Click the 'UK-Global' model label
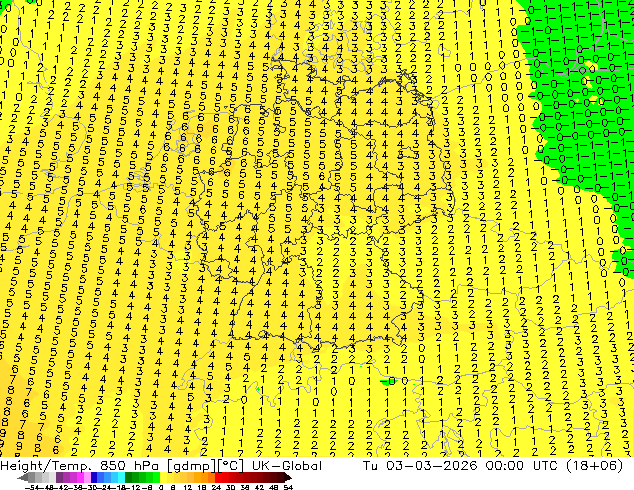Screen dimensions: 634x490 click(287, 465)
